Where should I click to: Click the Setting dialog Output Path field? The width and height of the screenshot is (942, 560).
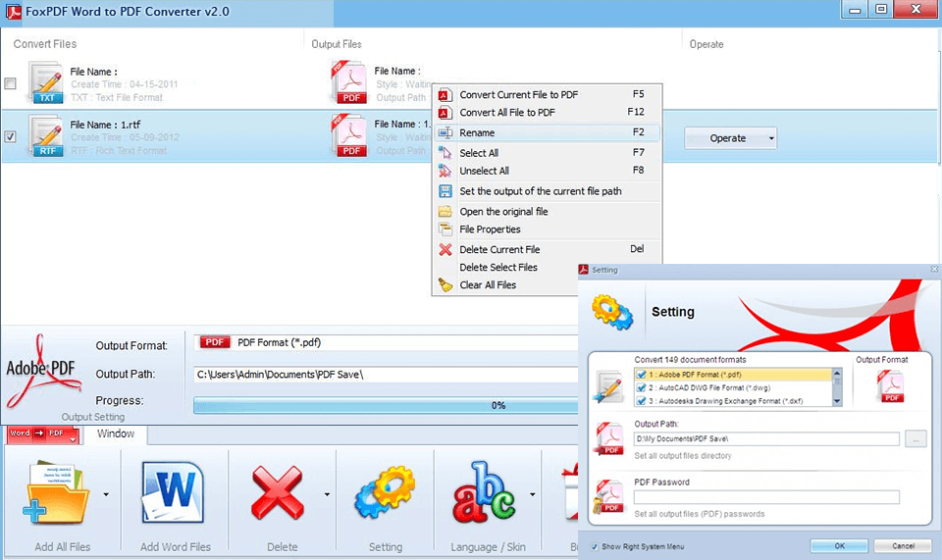766,439
